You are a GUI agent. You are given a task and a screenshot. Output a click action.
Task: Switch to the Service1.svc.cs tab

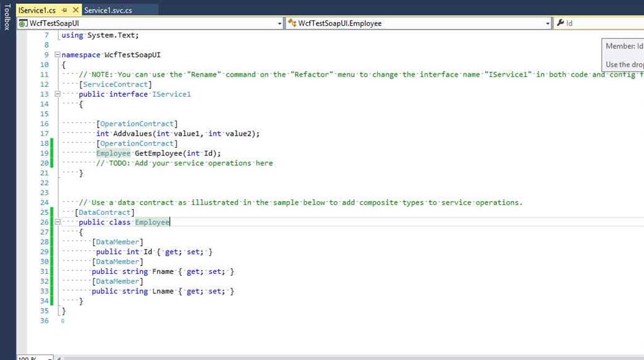click(108, 10)
